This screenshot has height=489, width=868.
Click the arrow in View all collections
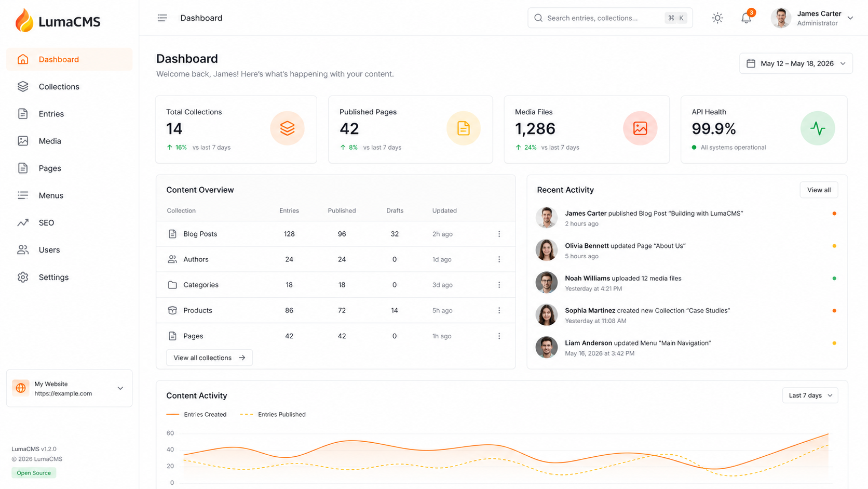(x=242, y=358)
